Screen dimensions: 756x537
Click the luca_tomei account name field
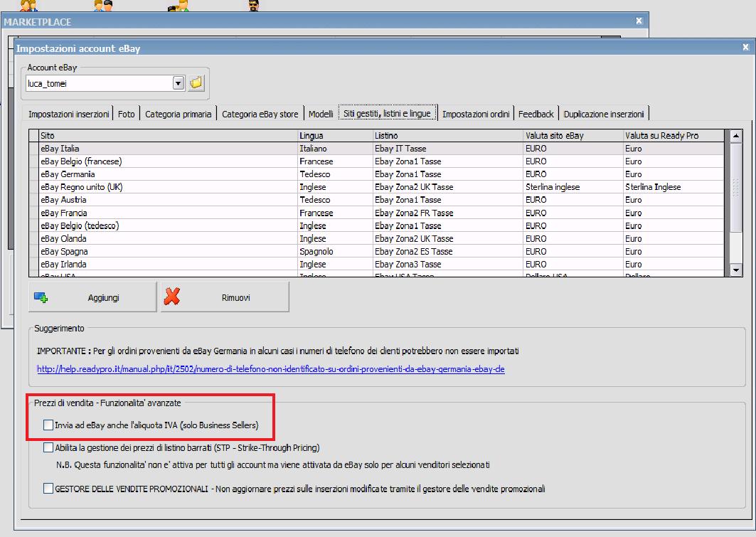98,84
